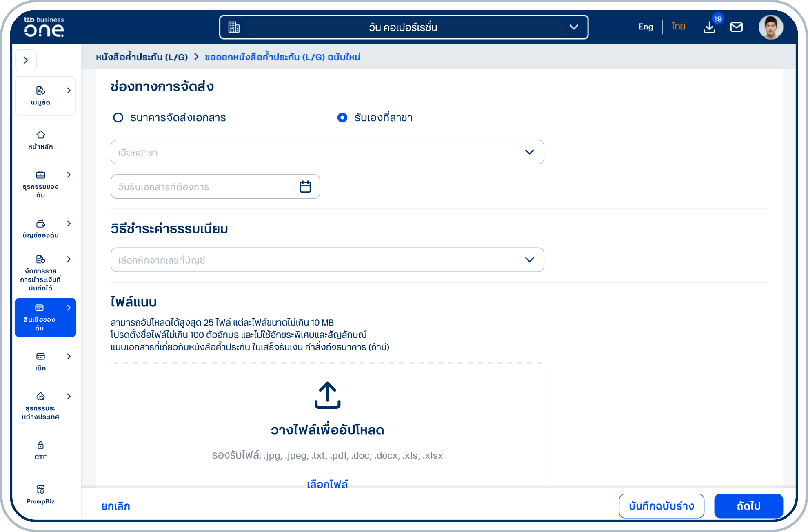808x532 pixels.
Task: Expand the sidebar with the arrow button
Action: 26,60
